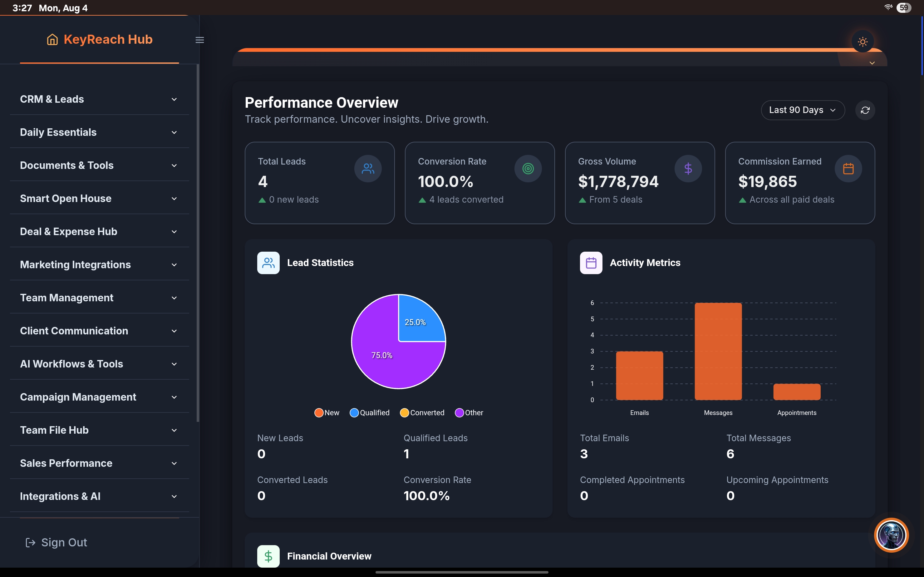Open the Team File Hub menu
The width and height of the screenshot is (924, 577).
tap(100, 430)
